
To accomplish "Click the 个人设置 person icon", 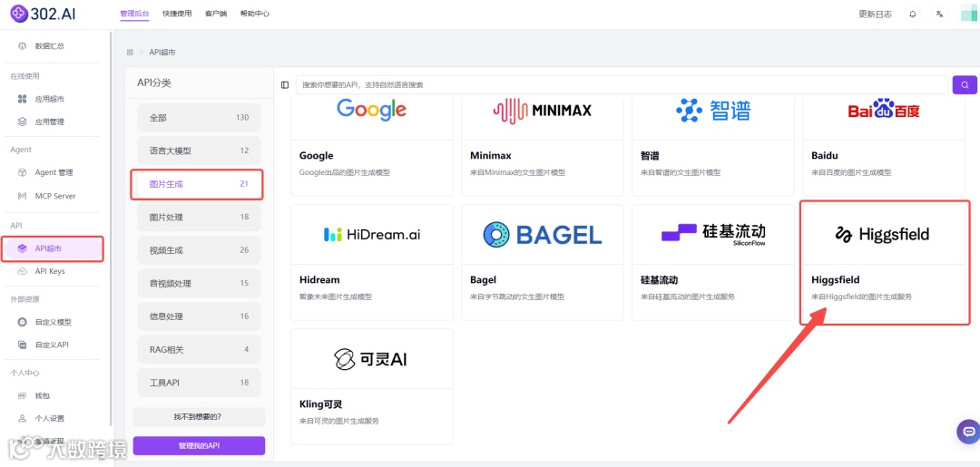I will click(x=23, y=418).
